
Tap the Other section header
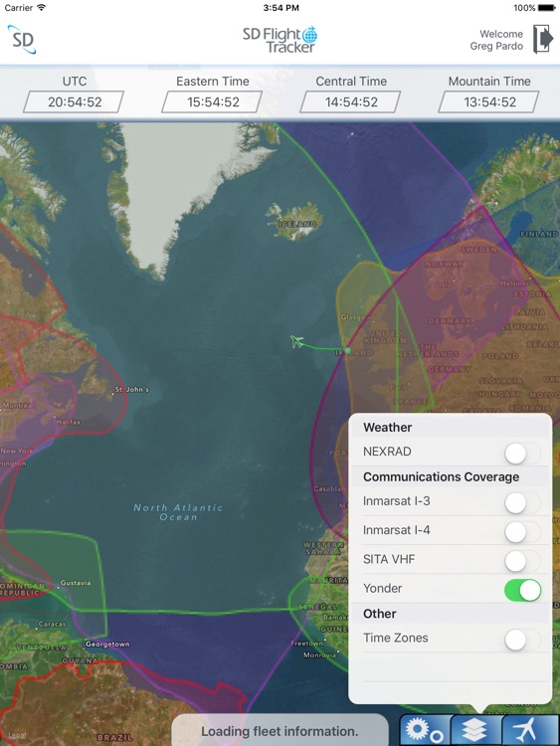379,614
